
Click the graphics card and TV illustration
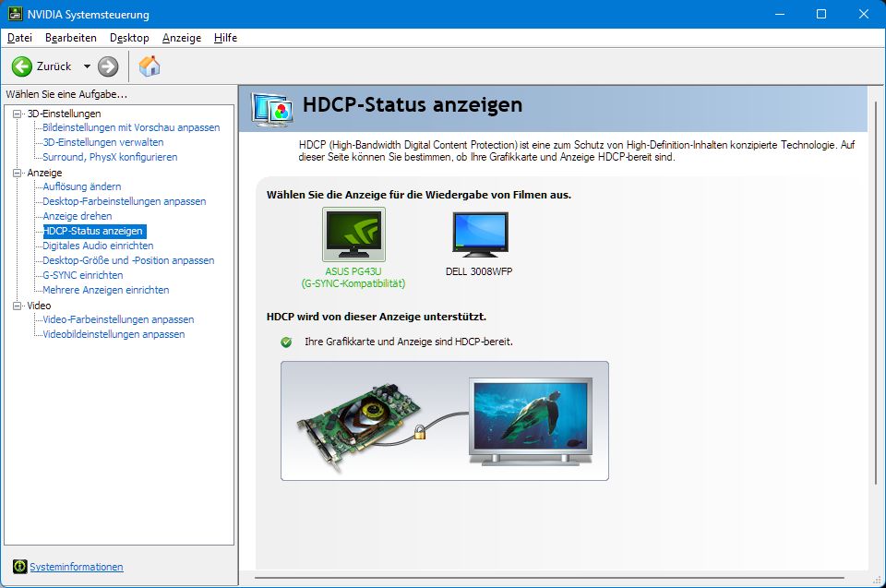tap(445, 421)
